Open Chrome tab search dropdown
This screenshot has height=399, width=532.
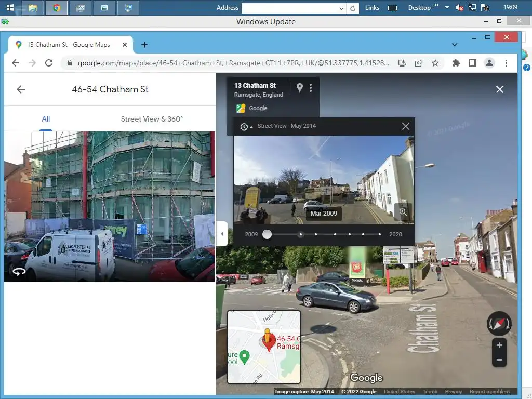click(455, 45)
